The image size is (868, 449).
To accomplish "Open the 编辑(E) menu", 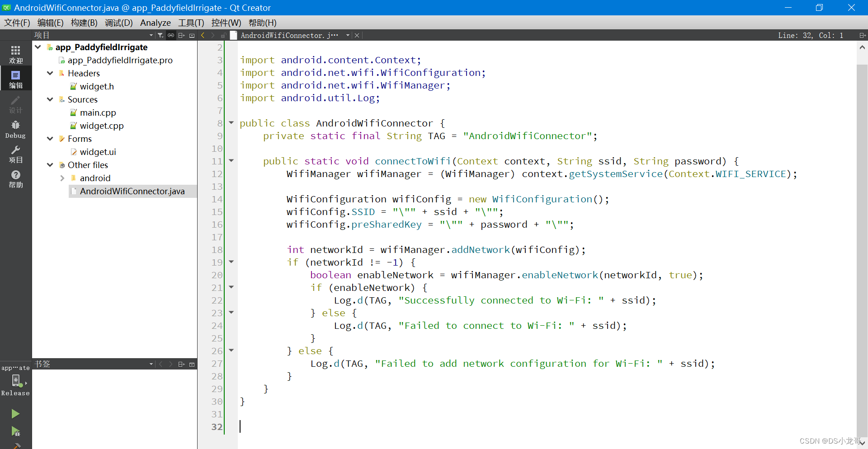I will pyautogui.click(x=50, y=23).
